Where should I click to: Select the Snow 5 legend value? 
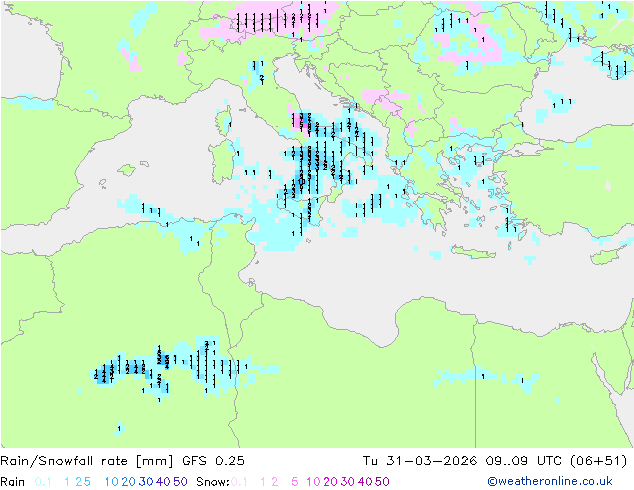[x=295, y=482]
